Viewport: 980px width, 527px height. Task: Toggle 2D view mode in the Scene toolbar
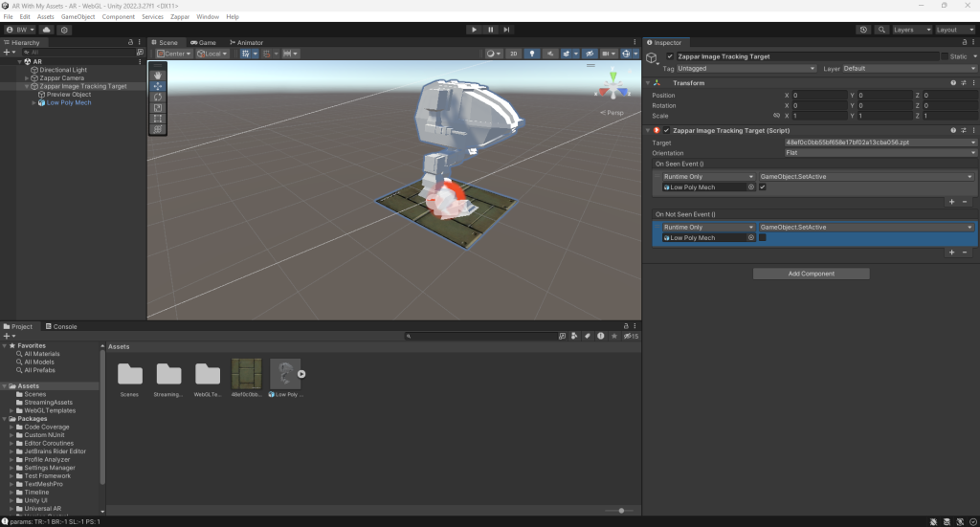(514, 54)
